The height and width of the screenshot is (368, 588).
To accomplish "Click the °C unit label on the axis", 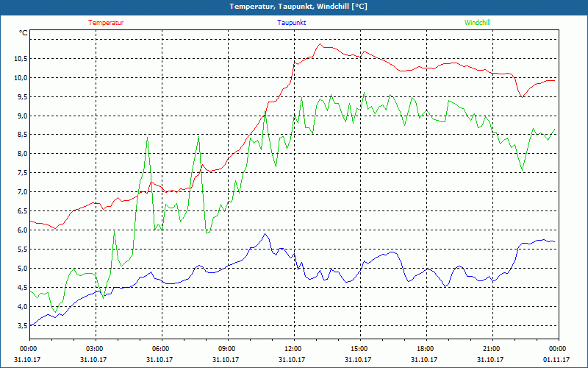I will pyautogui.click(x=24, y=33).
